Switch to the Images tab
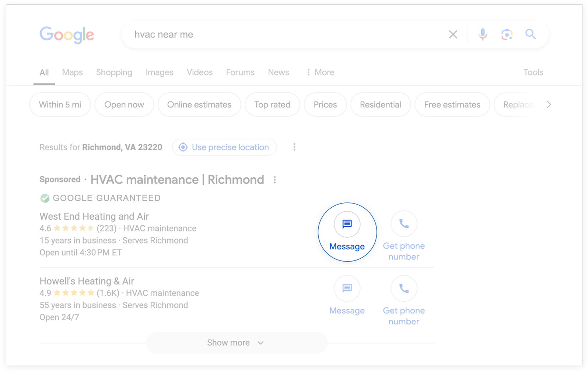 (x=159, y=72)
